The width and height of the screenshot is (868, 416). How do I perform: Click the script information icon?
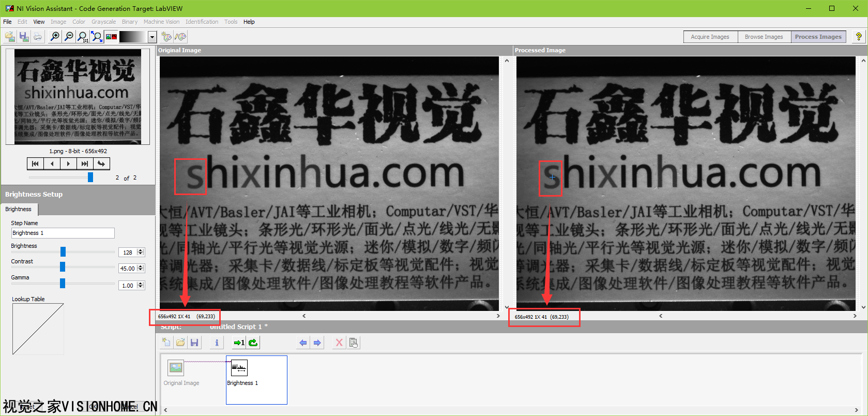[x=217, y=343]
